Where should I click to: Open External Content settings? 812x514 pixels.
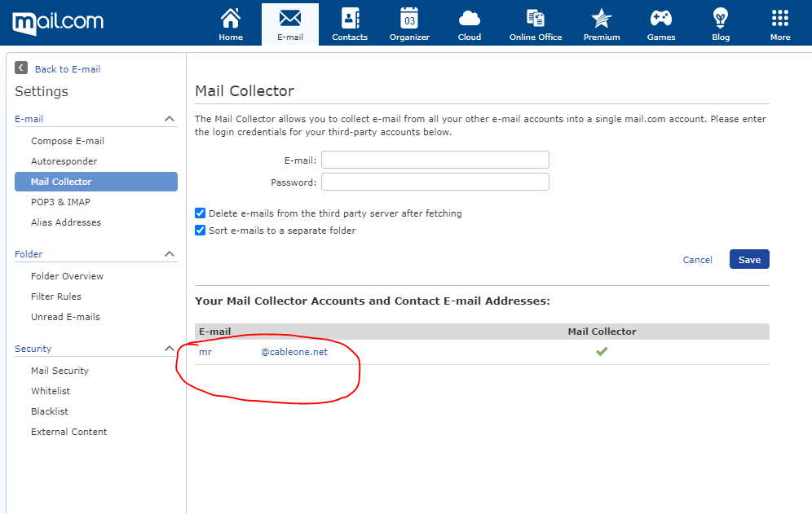[68, 432]
